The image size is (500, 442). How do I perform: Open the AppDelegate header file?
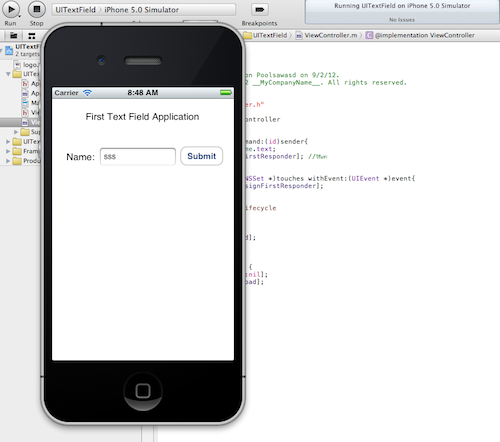pos(31,84)
